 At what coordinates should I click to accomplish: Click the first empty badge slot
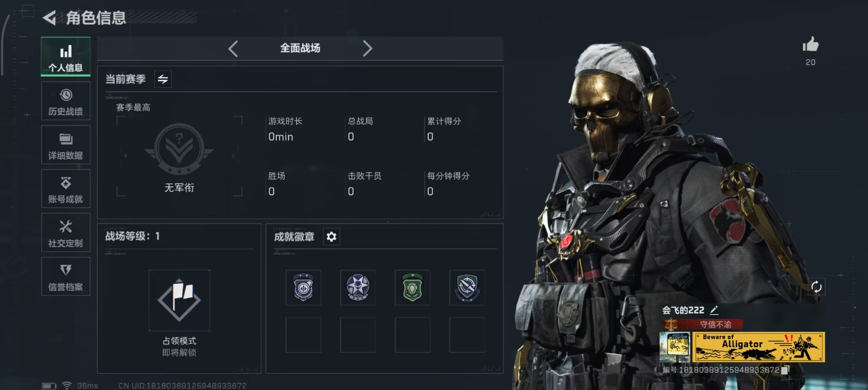pos(303,335)
